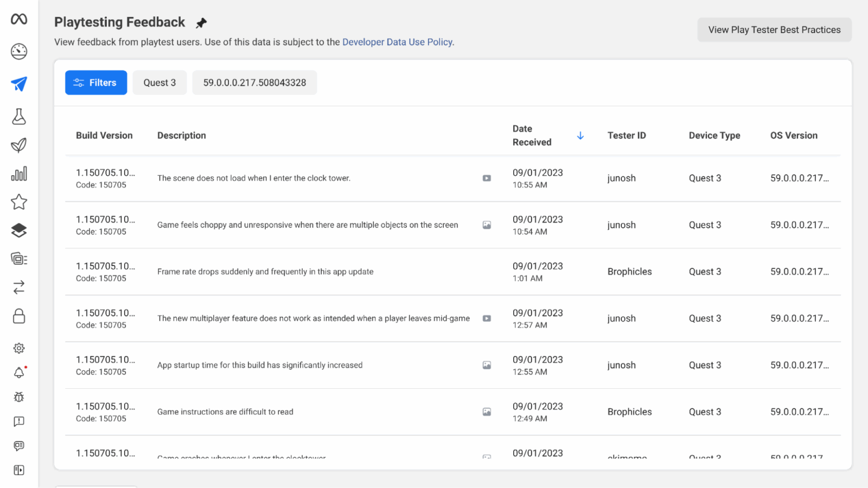Image resolution: width=868 pixels, height=488 pixels.
Task: Open video attachment for clock tower feedback
Action: point(487,178)
